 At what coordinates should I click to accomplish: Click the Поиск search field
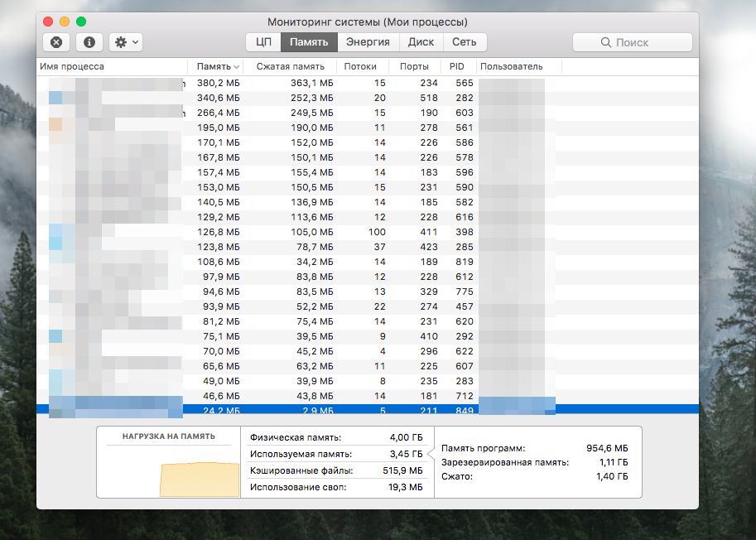tap(633, 42)
